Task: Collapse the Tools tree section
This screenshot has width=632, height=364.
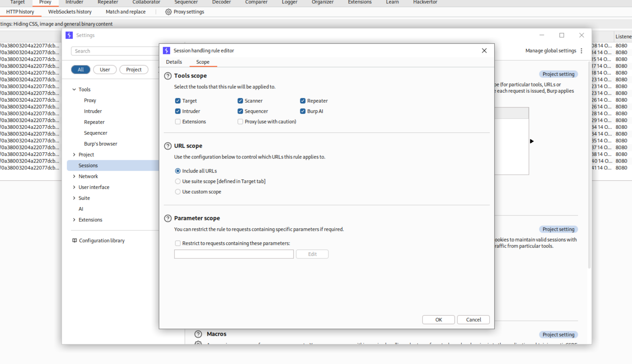Action: pyautogui.click(x=74, y=90)
